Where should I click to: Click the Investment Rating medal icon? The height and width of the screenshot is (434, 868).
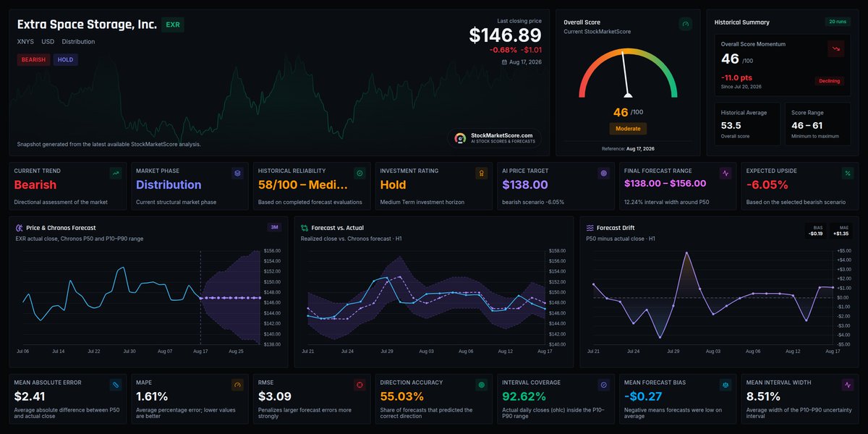point(481,174)
